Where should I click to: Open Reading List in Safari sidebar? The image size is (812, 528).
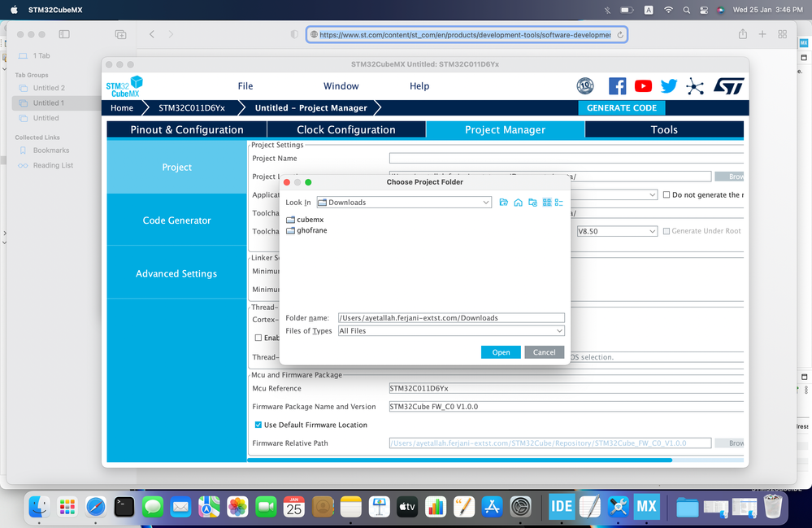(53, 165)
